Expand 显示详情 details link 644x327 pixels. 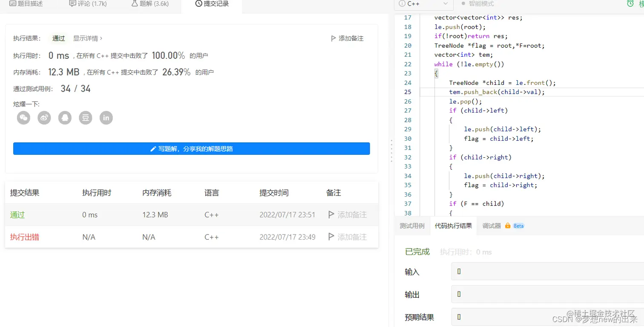coord(87,38)
